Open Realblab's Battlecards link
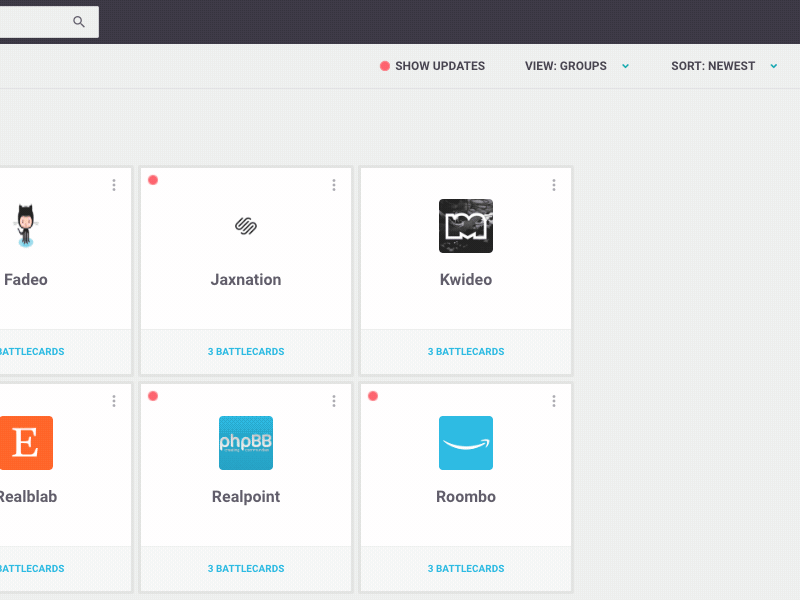Screen dimensions: 800x600 point(32,568)
